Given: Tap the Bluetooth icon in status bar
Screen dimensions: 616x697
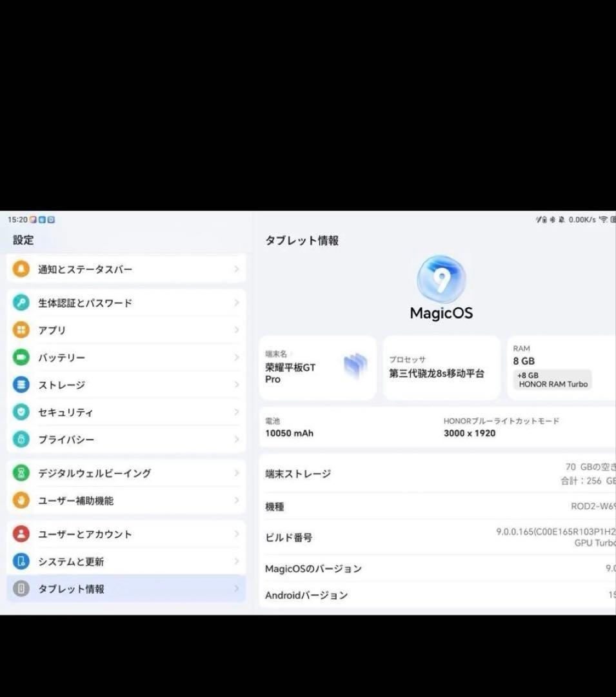Looking at the screenshot, I should (552, 219).
